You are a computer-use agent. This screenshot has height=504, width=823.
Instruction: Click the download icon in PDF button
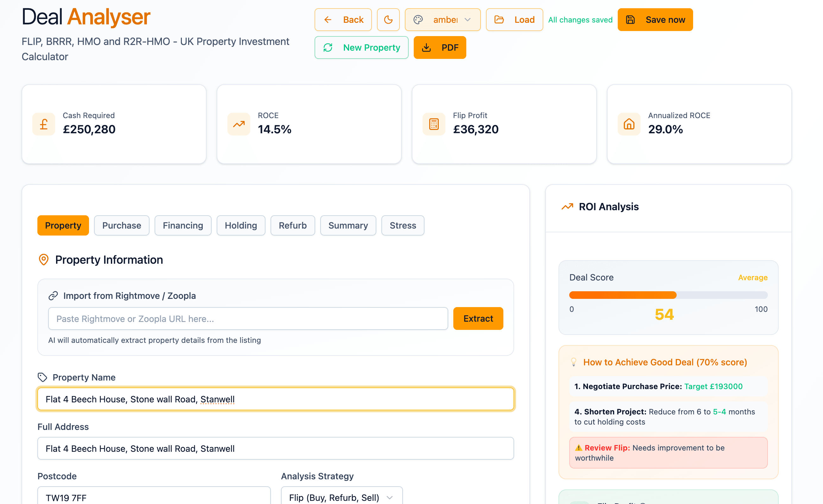click(x=426, y=47)
